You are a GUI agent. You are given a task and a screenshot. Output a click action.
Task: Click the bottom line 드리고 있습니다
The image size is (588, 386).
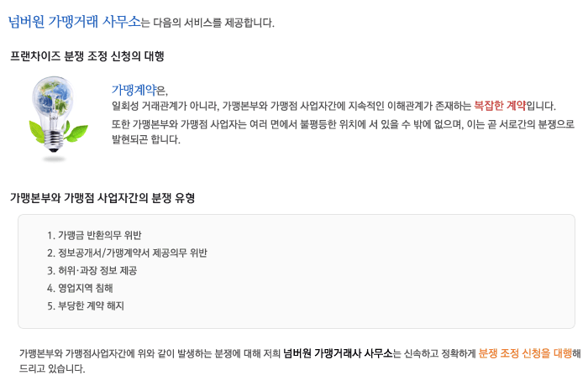coord(52,368)
